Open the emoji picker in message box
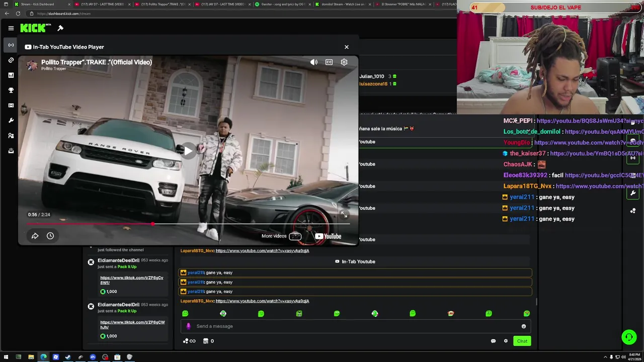Viewport: 644px width, 362px height. [x=524, y=326]
